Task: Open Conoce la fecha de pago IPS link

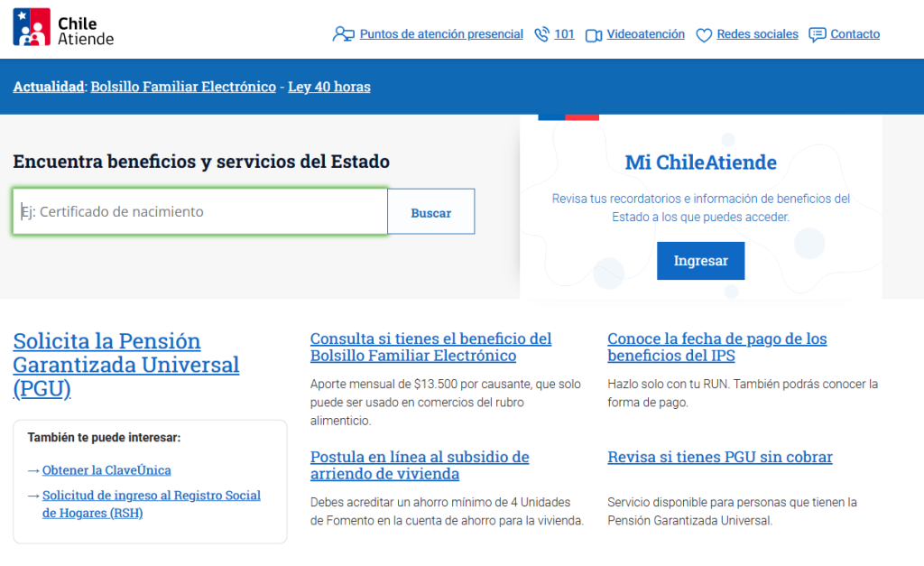Action: (717, 348)
